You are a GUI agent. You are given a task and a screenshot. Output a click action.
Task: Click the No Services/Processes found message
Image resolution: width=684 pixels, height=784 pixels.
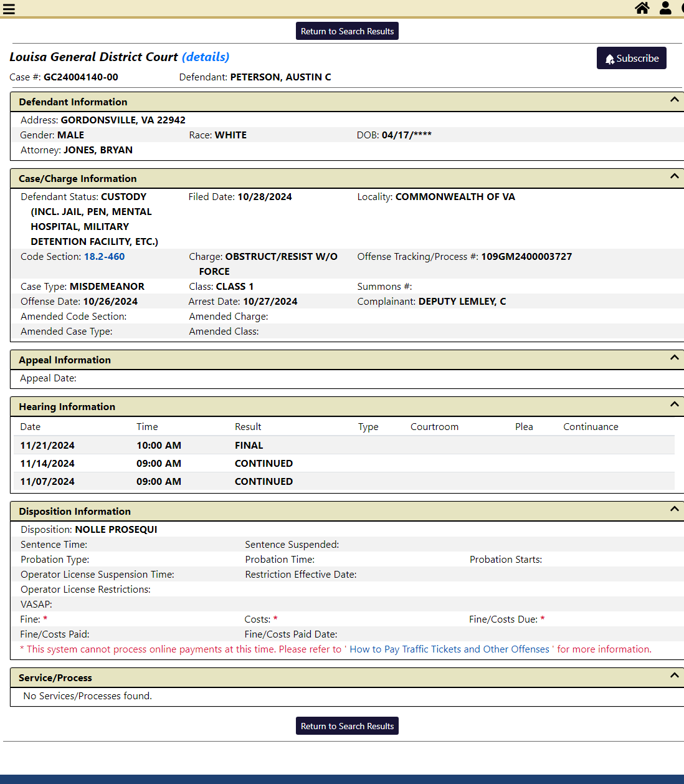click(x=87, y=696)
